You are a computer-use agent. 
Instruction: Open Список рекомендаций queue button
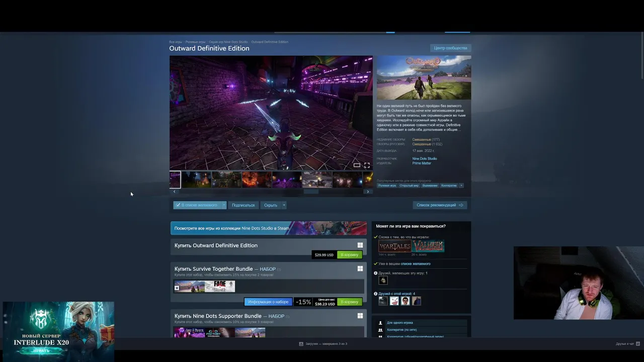(x=440, y=205)
